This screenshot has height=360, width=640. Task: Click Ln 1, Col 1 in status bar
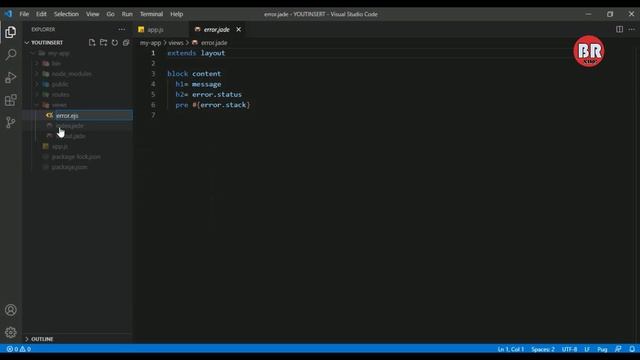click(510, 349)
